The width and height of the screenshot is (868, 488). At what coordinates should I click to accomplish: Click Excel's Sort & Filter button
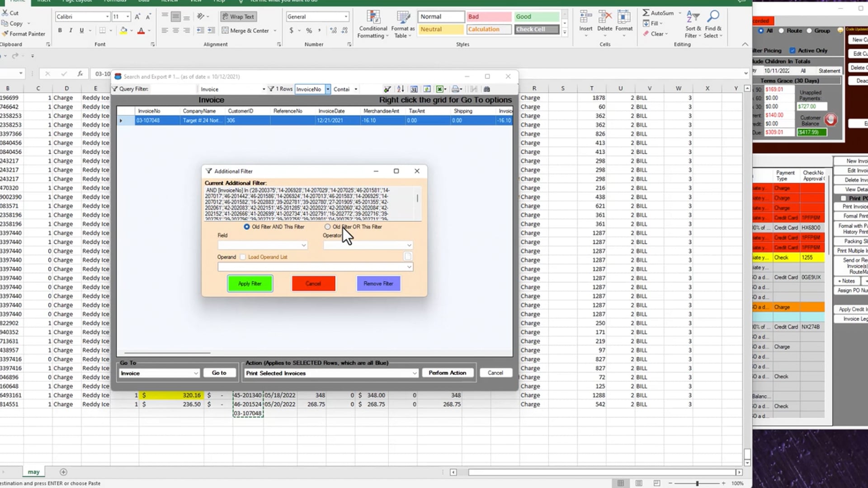click(693, 24)
